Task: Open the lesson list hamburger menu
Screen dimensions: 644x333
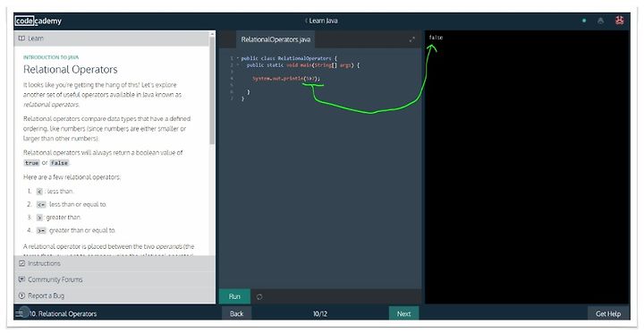Action: point(19,313)
